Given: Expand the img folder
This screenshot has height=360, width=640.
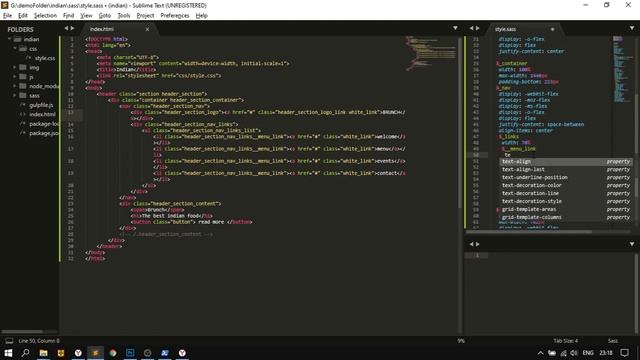Looking at the screenshot, I should [15, 67].
